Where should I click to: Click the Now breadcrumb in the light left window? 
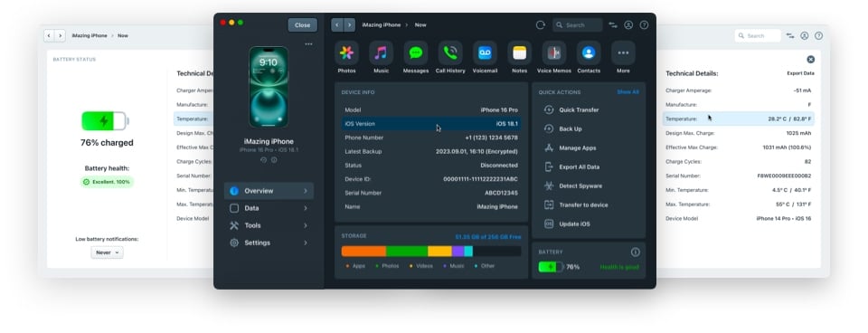click(x=123, y=35)
